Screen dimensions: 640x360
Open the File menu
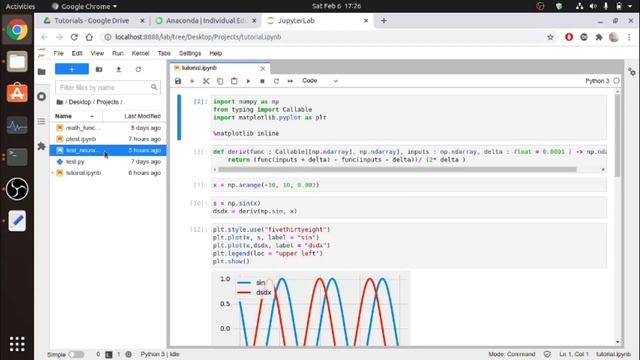pyautogui.click(x=58, y=53)
